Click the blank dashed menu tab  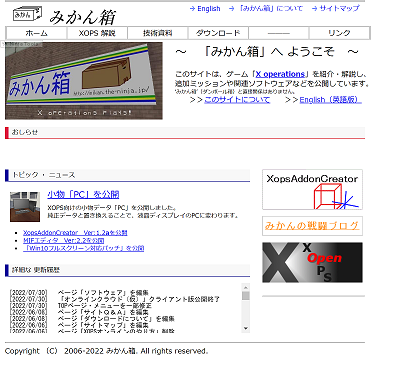point(279,33)
